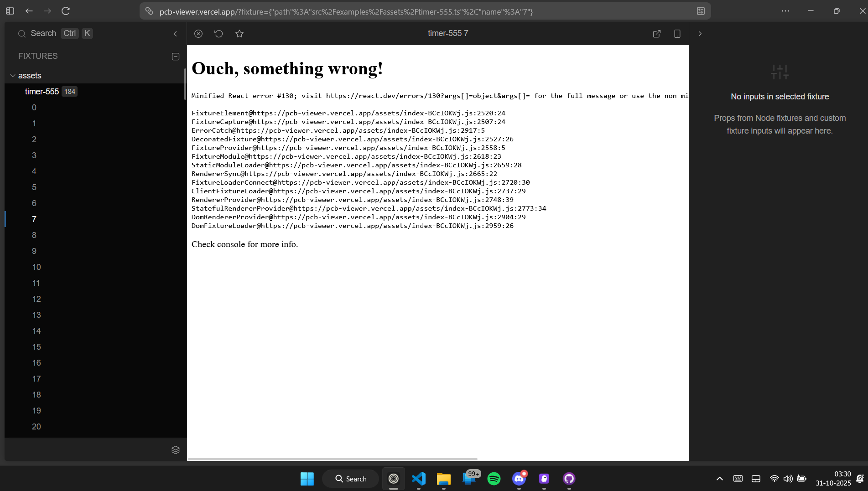Viewport: 868px width, 491px height.
Task: Open the Windows Start menu
Action: (307, 479)
